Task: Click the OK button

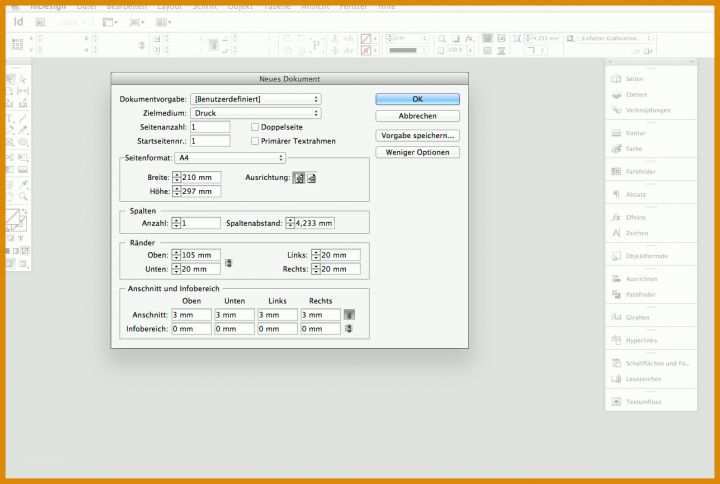Action: click(417, 99)
